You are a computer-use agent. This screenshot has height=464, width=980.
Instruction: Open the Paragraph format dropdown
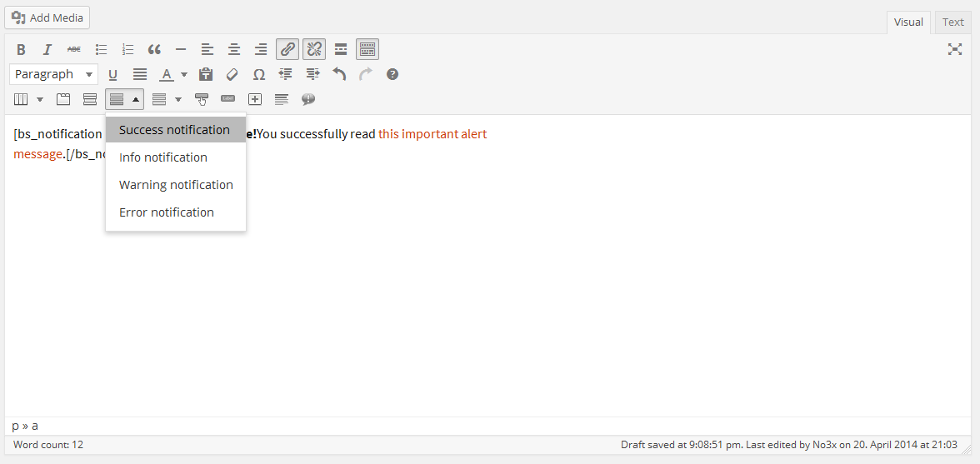(x=53, y=74)
